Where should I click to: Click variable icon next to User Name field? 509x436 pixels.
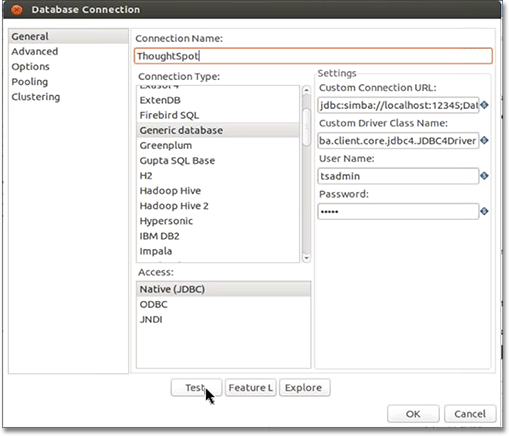tap(484, 176)
